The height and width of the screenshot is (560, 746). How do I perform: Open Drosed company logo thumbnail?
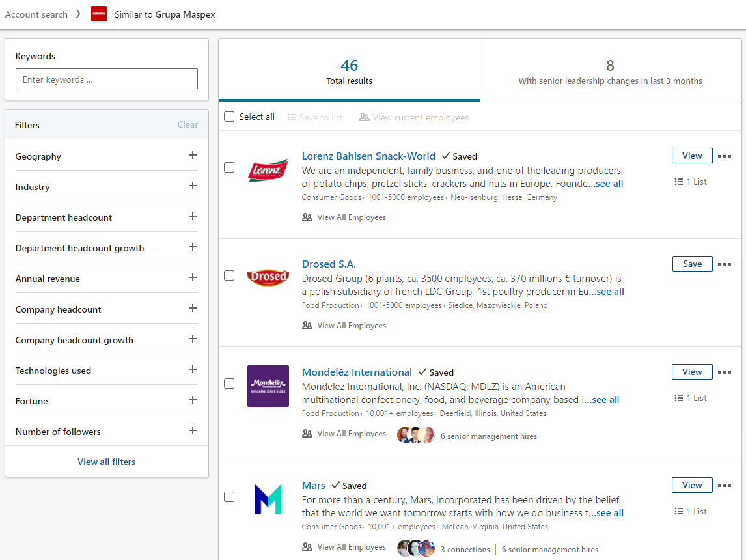[268, 277]
